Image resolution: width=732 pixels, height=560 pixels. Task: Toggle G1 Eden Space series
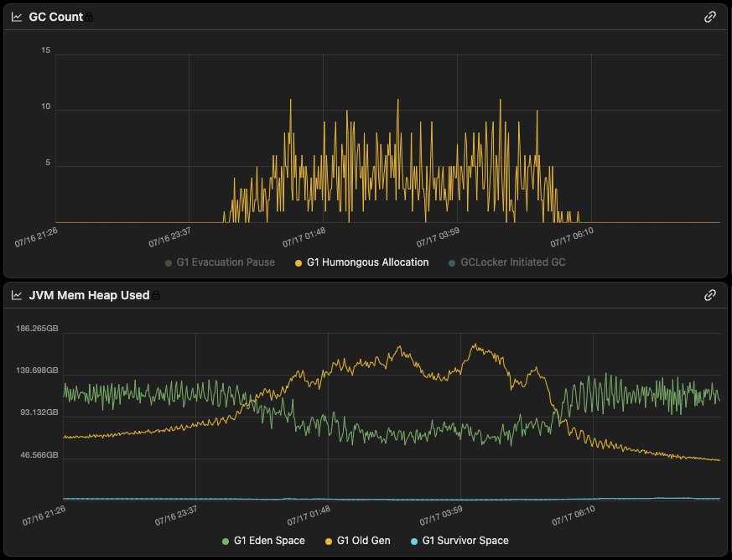pos(264,541)
